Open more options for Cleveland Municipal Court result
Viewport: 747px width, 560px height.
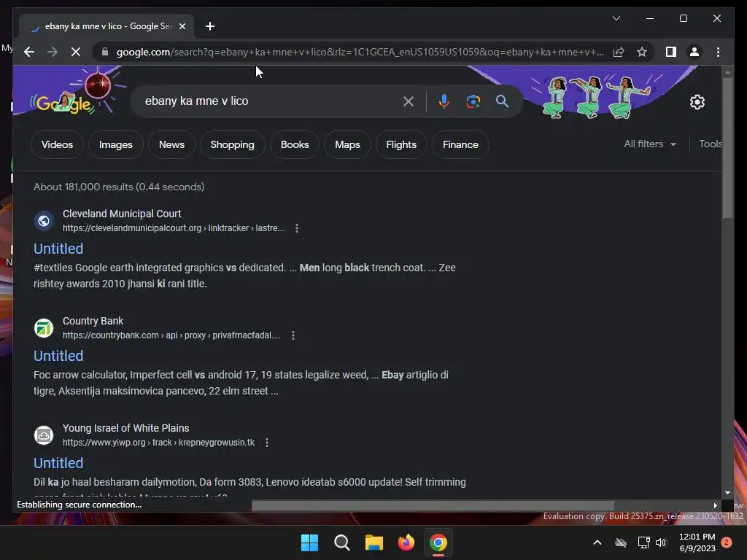[x=297, y=228]
